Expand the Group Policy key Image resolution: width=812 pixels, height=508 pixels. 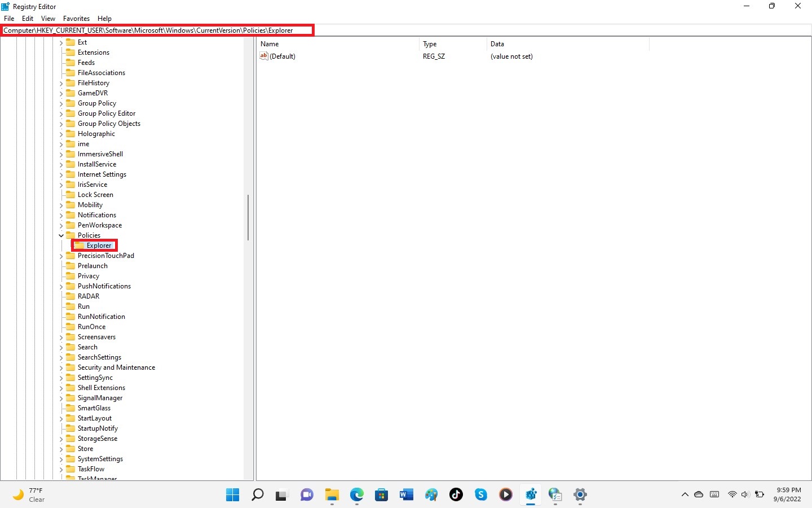coord(61,103)
